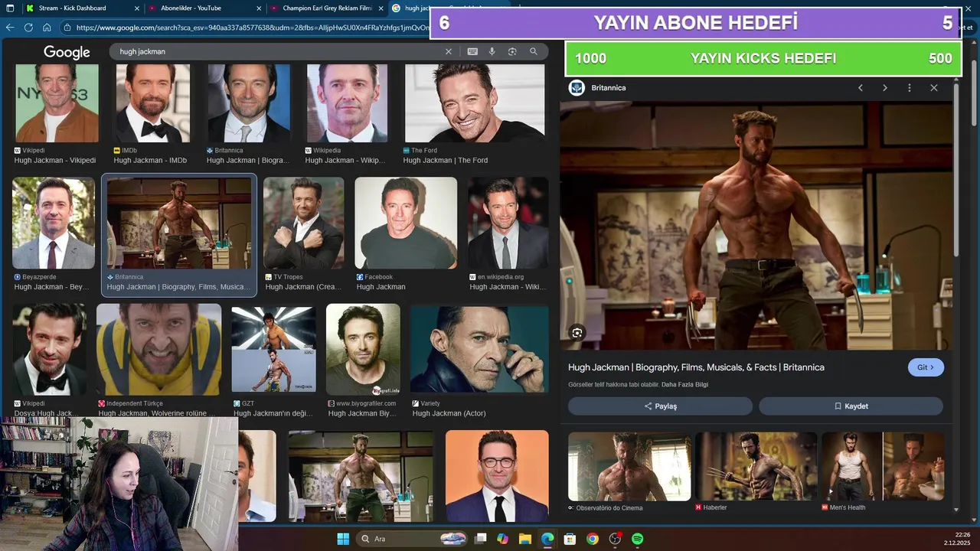Open Microsoft Edge on the taskbar
The height and width of the screenshot is (551, 980).
[547, 539]
